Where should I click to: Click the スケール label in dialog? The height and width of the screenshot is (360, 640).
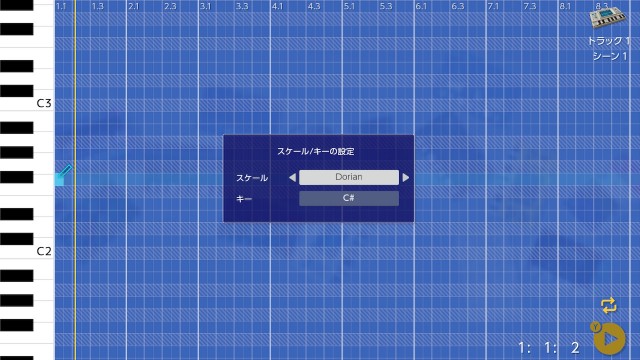pyautogui.click(x=252, y=178)
